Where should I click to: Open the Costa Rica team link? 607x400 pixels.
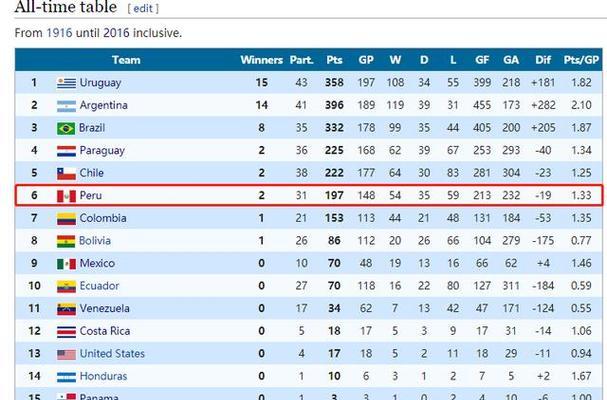[x=105, y=331]
